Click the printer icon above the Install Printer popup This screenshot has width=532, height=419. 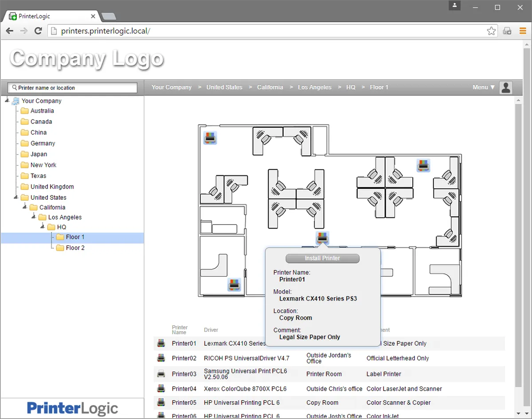322,238
